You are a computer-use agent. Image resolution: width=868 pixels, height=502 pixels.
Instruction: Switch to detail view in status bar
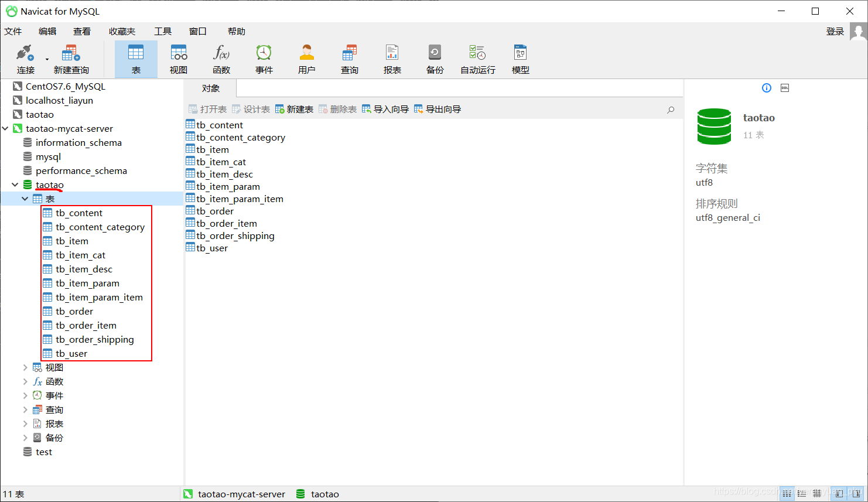click(x=802, y=493)
